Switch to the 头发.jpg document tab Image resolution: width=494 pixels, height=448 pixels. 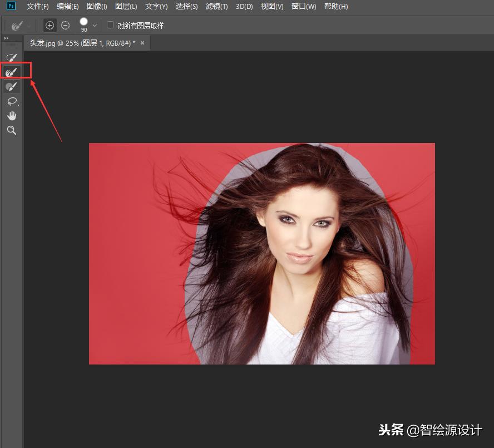pyautogui.click(x=82, y=43)
